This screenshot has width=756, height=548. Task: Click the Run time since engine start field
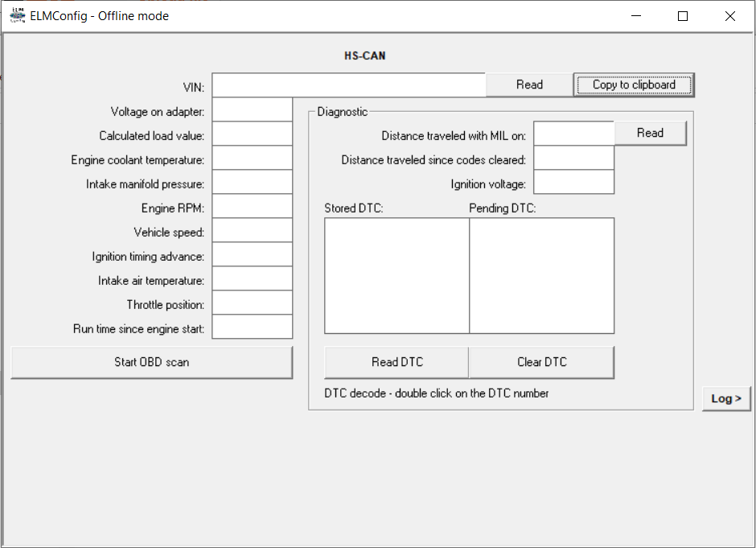[x=253, y=326]
